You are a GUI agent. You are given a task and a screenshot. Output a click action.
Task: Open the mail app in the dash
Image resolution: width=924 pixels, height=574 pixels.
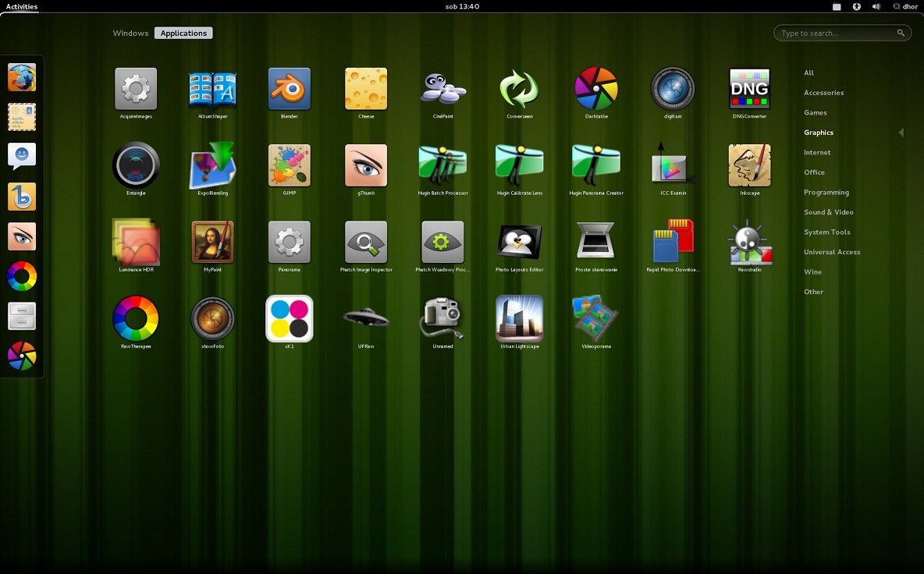(22, 116)
